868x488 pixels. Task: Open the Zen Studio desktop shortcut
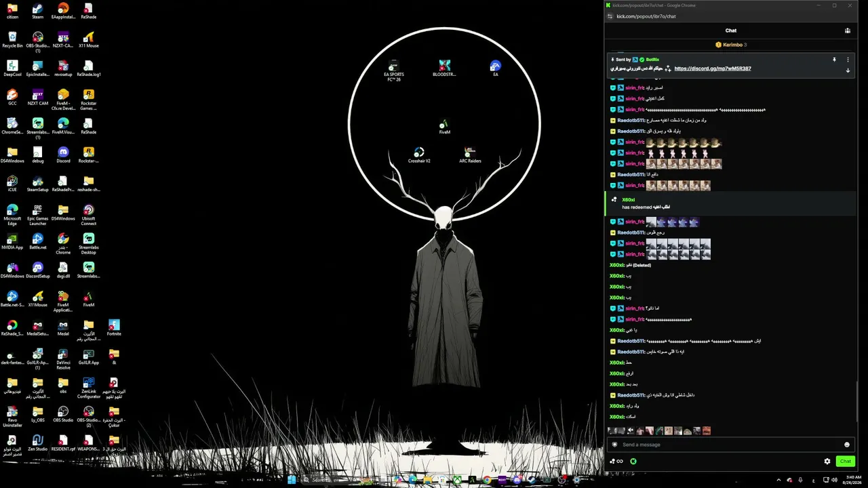click(x=37, y=443)
